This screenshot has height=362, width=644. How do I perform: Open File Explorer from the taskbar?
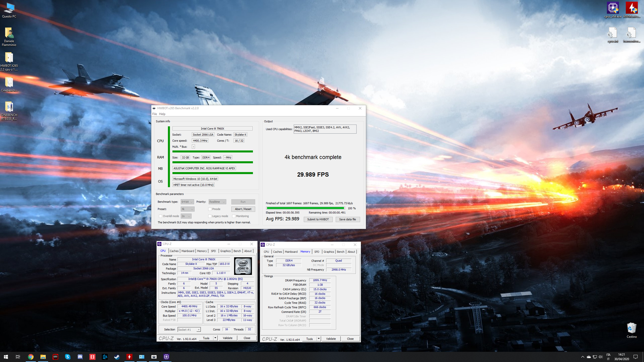coord(43,357)
